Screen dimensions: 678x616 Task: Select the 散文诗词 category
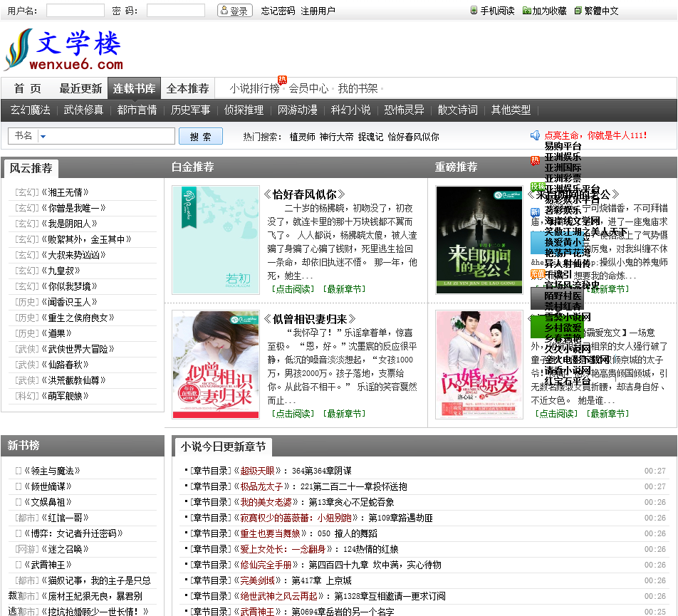point(457,110)
